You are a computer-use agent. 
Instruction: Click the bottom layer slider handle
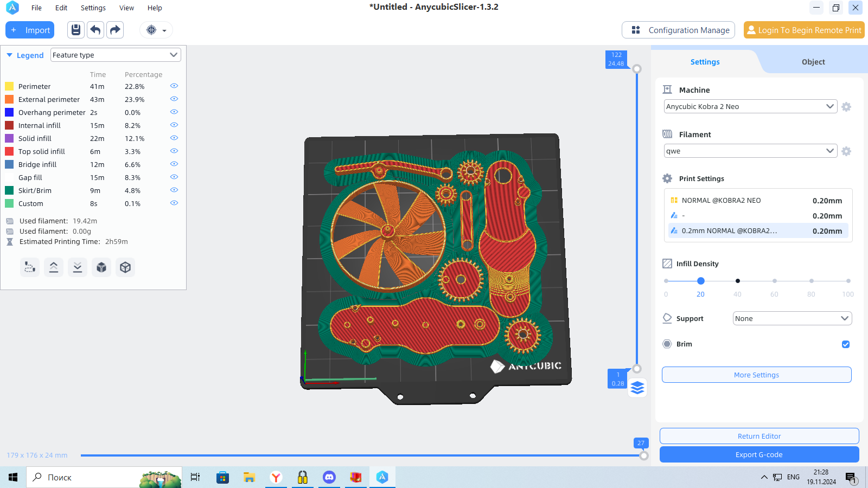coord(637,369)
